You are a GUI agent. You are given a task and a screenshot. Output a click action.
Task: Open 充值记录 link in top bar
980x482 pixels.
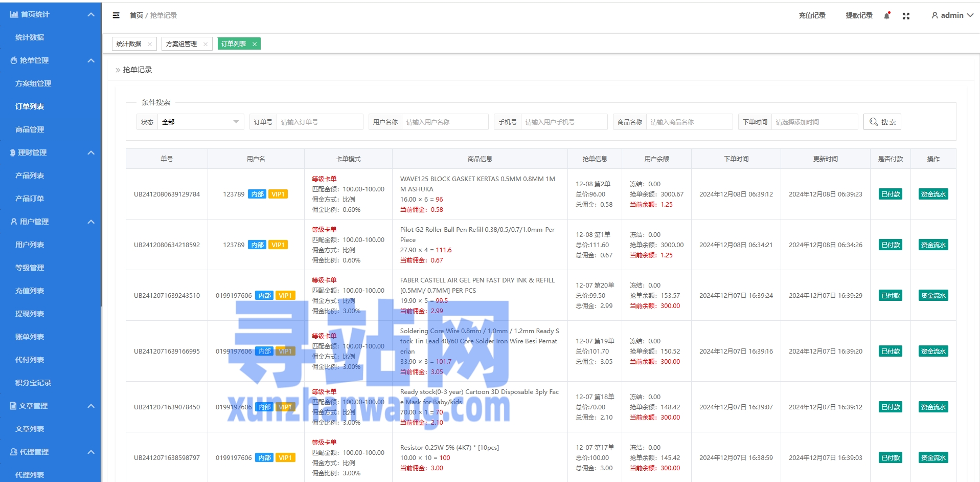click(x=812, y=15)
